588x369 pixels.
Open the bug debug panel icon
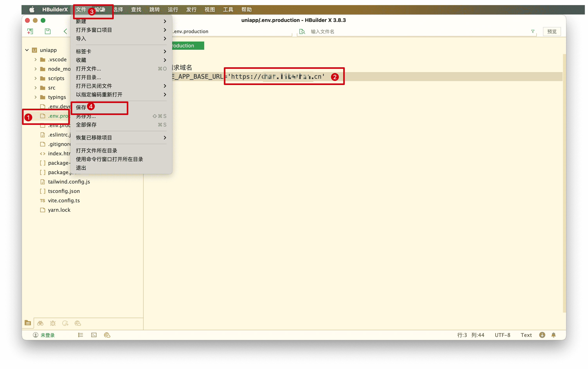(x=53, y=323)
